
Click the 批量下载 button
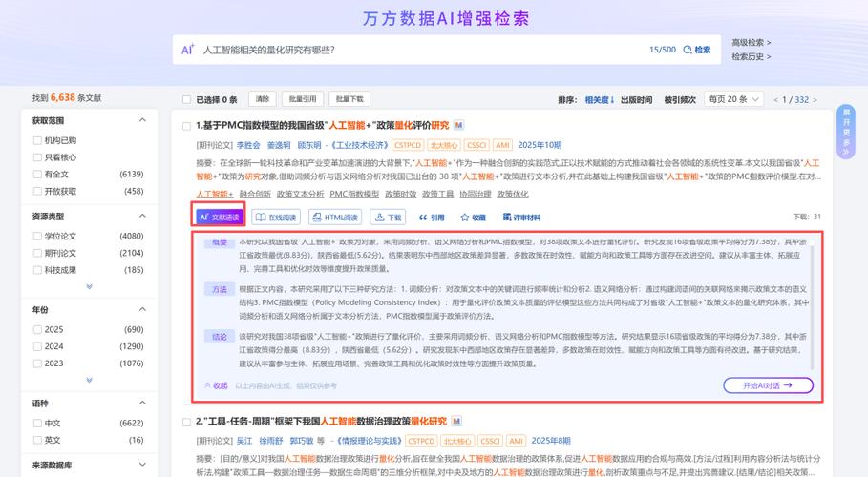[x=349, y=99]
